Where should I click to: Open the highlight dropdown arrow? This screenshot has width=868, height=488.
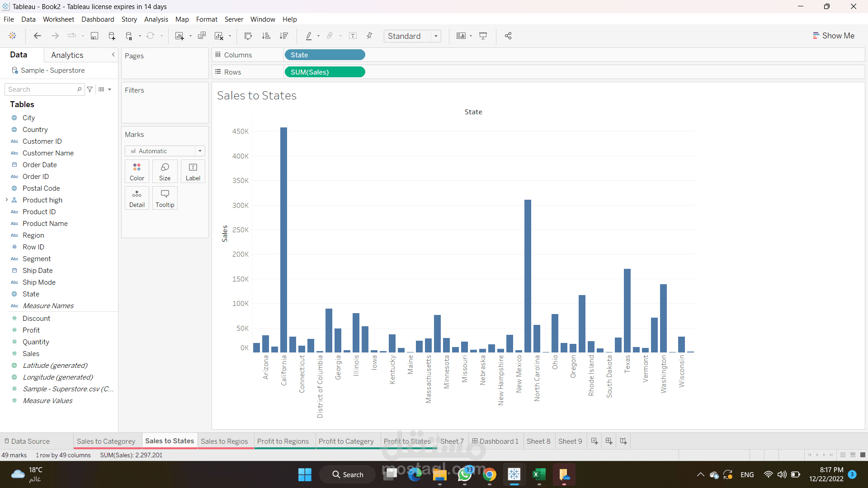[319, 36]
